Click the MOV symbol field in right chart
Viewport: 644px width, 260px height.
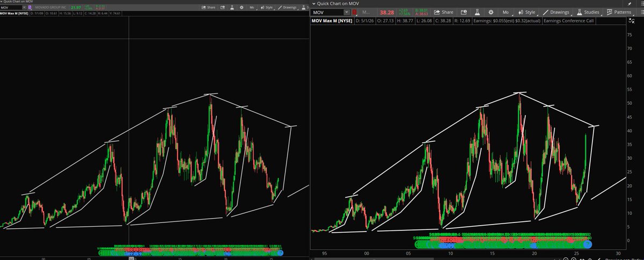[327, 12]
